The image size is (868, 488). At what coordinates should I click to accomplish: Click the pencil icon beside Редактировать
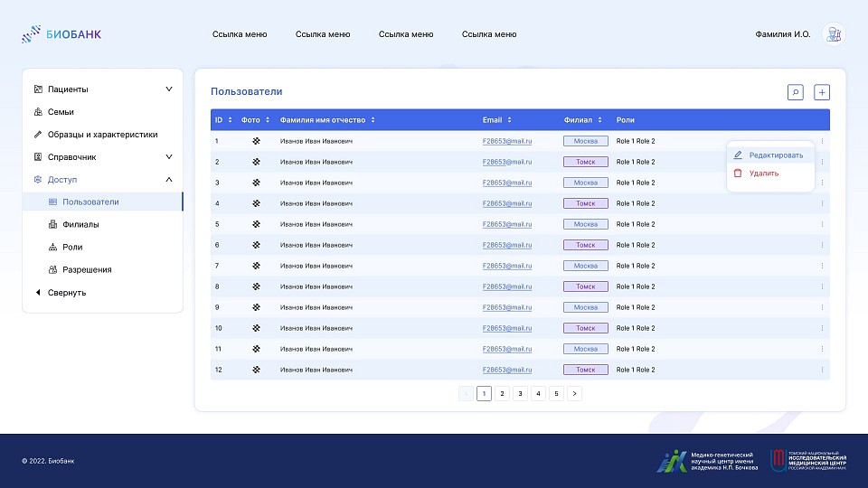(x=738, y=155)
